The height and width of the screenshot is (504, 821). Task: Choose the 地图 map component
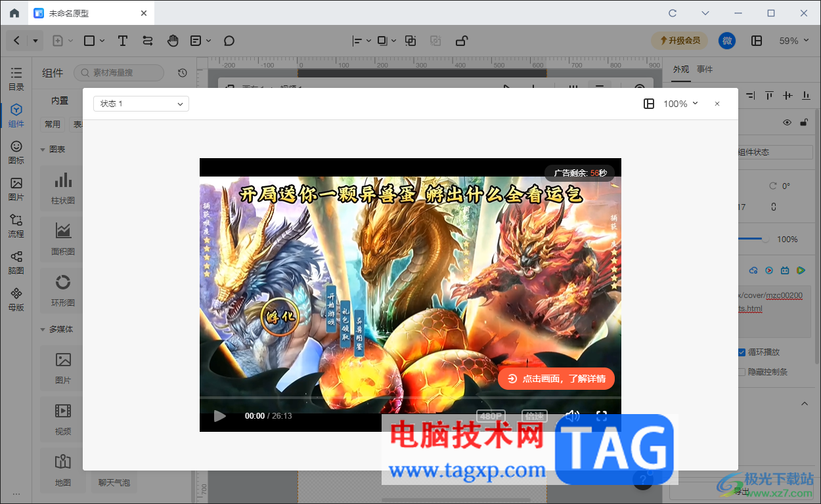point(63,471)
